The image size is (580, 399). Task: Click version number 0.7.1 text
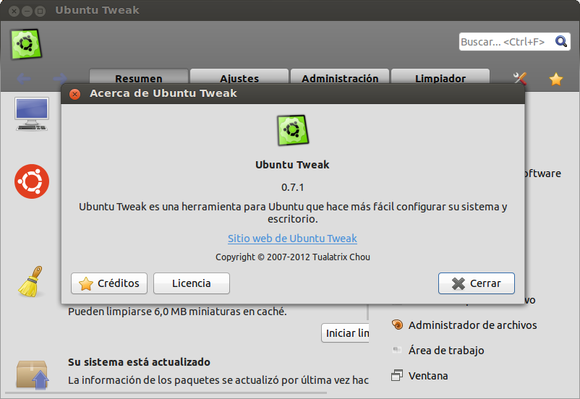pos(292,187)
